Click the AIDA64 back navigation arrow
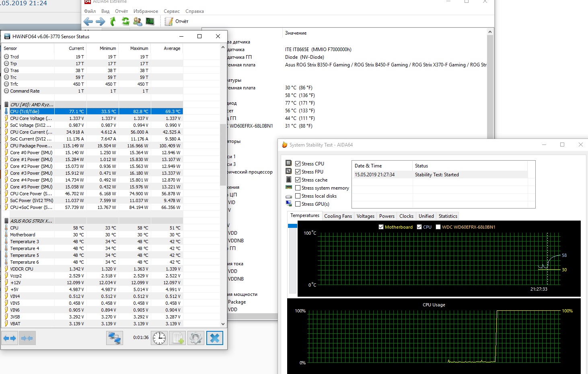588x374 pixels. 88,21
